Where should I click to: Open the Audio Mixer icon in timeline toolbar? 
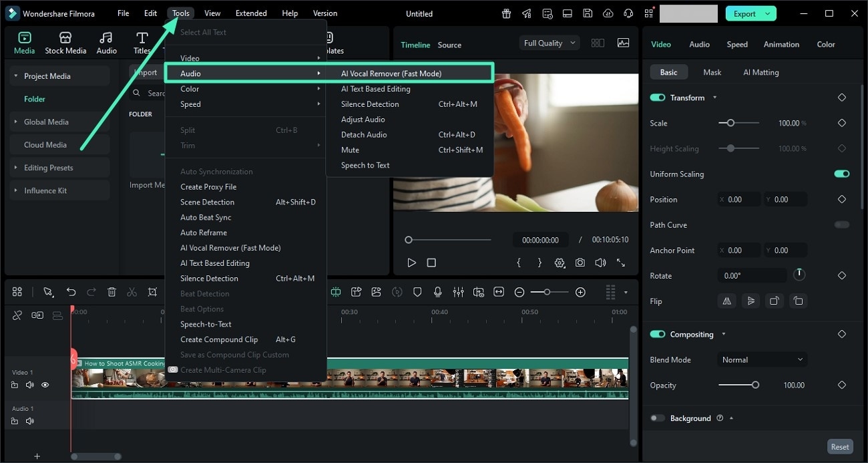point(459,292)
